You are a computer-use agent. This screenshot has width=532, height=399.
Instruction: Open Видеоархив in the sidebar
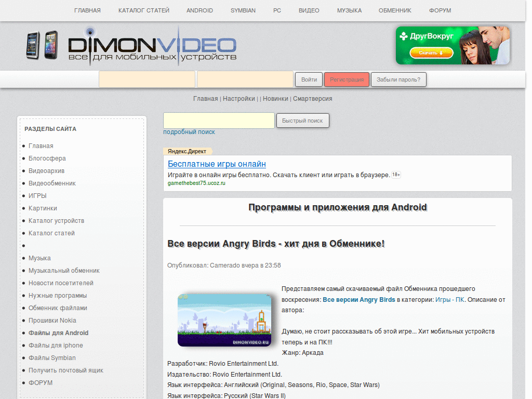[x=46, y=171]
